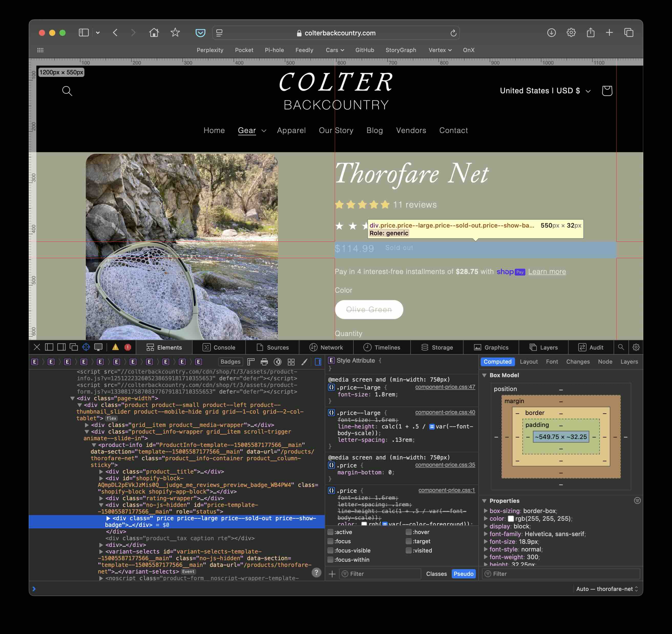Focus the styles Filter input field
This screenshot has width=672, height=634.
click(x=381, y=574)
